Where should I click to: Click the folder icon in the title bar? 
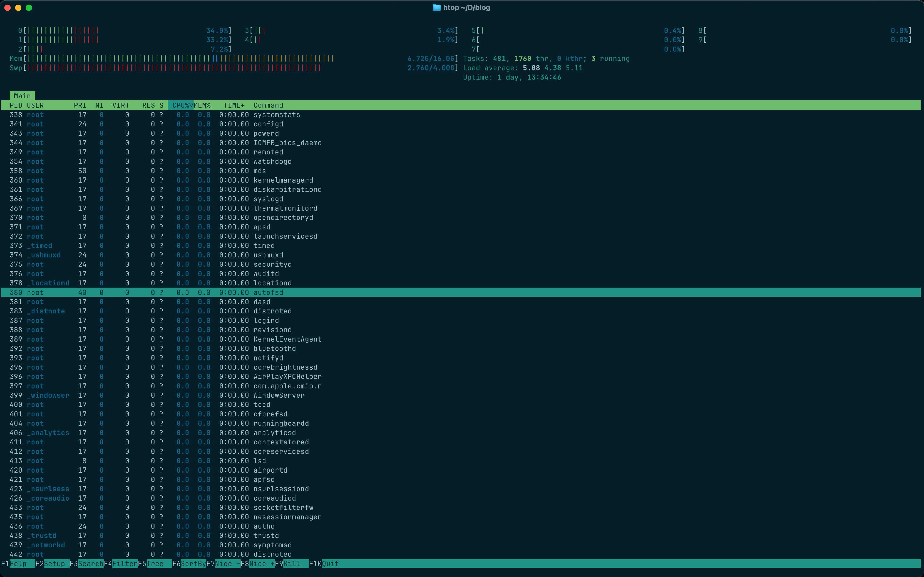(x=437, y=8)
